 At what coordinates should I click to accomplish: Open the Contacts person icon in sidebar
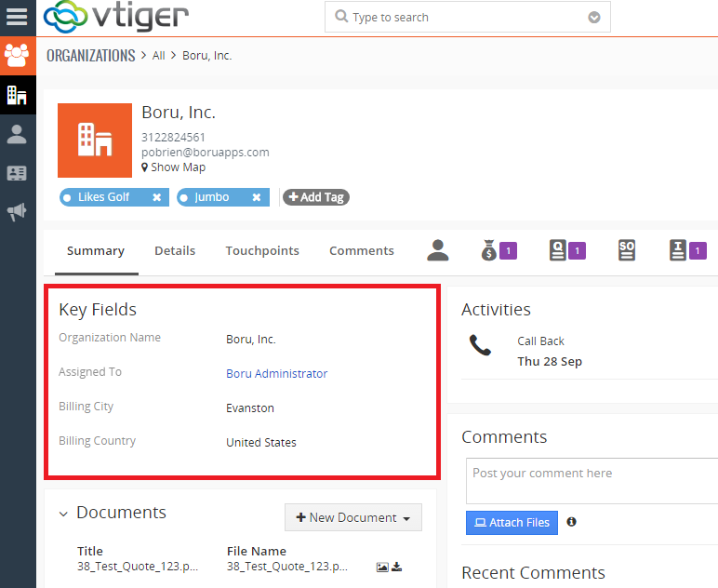pyautogui.click(x=17, y=134)
